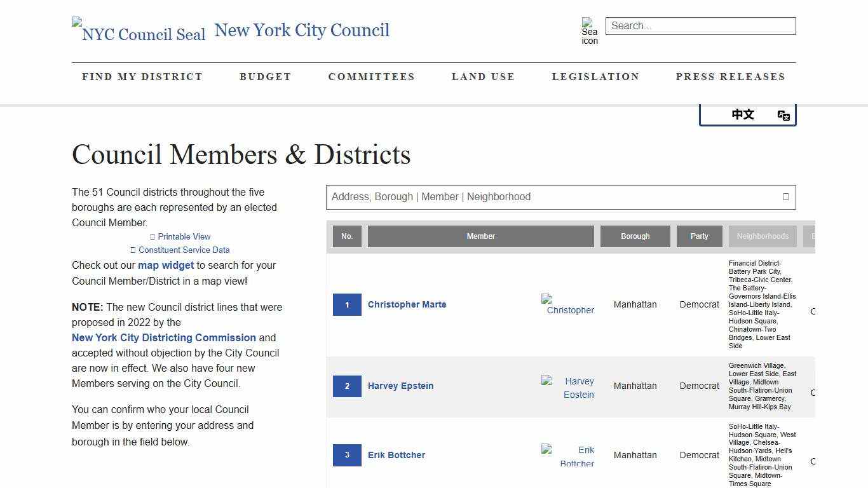Click Harvey Epstein's photo icon
This screenshot has width=868, height=488.
pos(567,386)
